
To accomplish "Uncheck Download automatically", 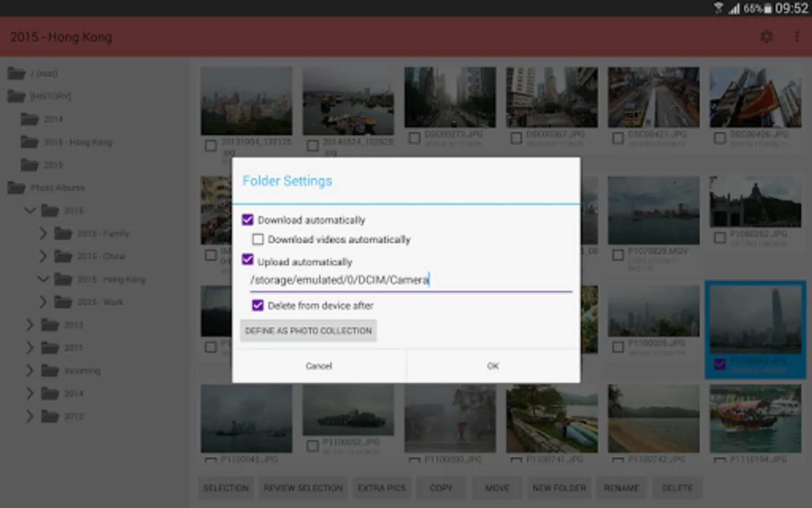I will (248, 220).
